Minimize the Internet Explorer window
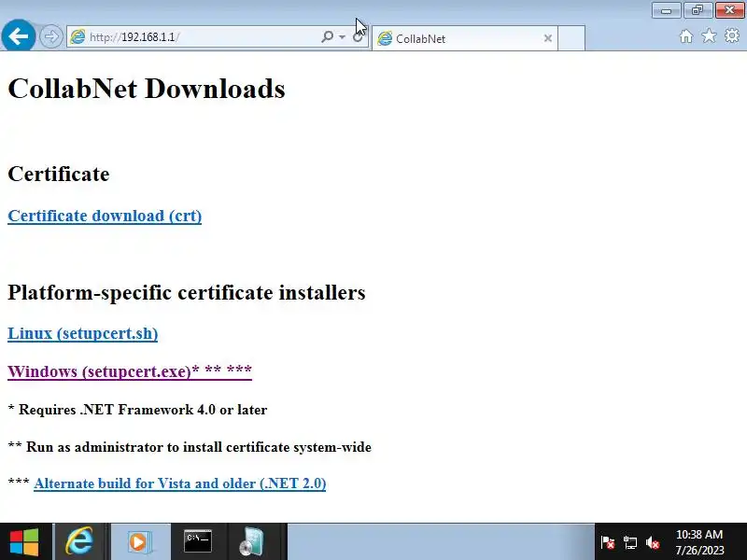The image size is (747, 560). click(667, 10)
